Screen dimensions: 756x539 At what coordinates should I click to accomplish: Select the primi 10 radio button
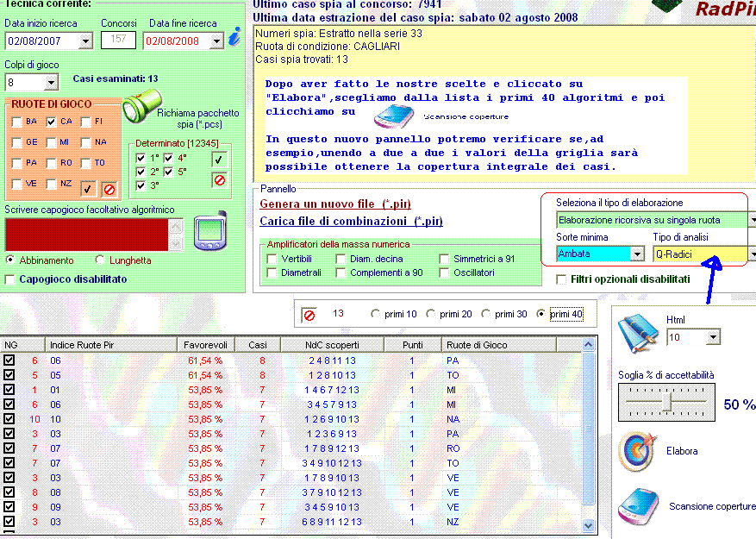(374, 315)
